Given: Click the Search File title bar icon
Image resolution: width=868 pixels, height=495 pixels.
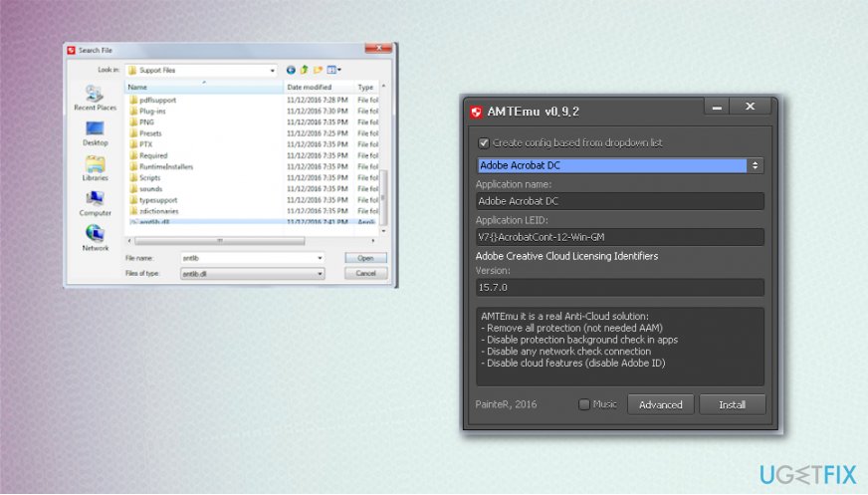Looking at the screenshot, I should point(72,51).
